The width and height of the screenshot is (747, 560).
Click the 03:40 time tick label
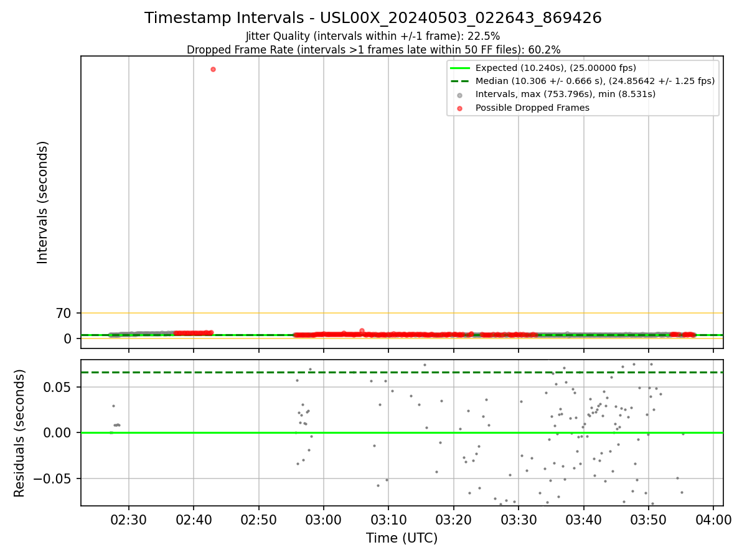(x=583, y=520)
